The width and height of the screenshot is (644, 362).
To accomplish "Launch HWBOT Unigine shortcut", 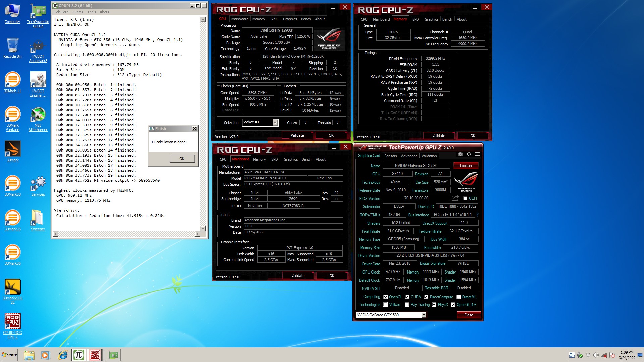I will [38, 84].
